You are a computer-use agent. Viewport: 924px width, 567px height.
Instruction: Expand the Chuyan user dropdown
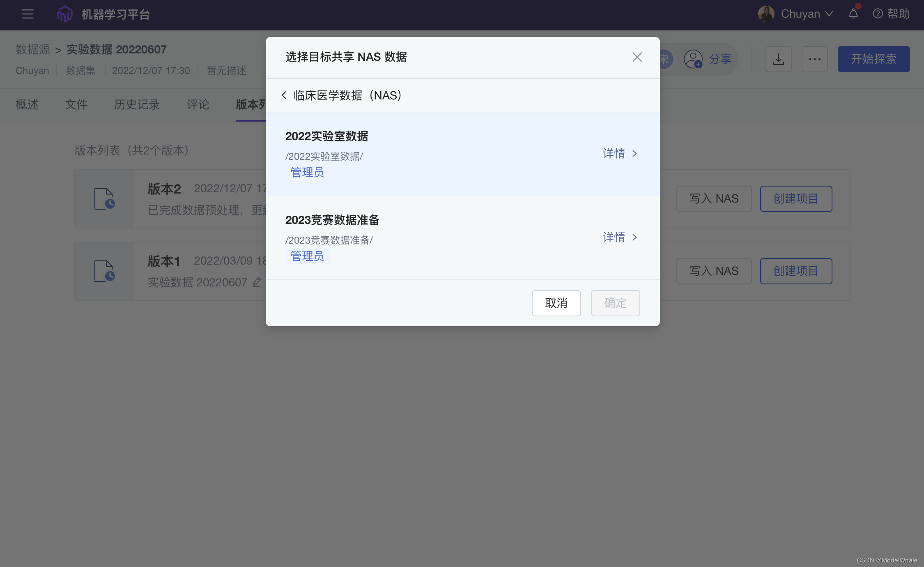(829, 14)
